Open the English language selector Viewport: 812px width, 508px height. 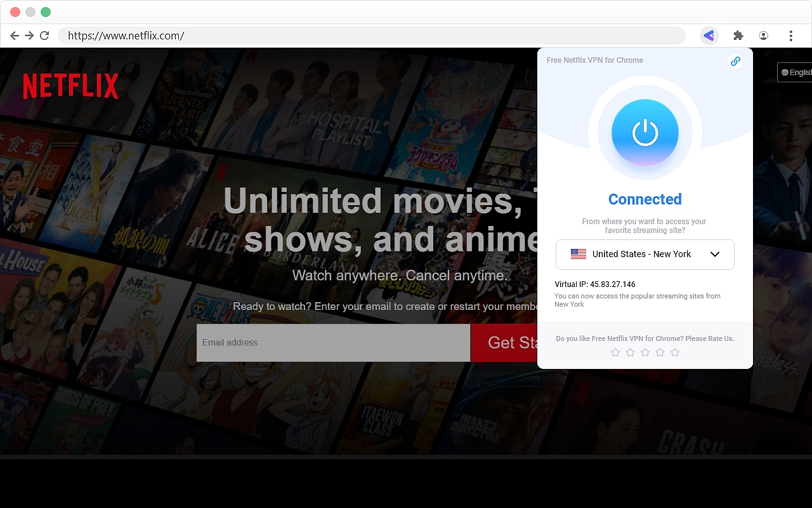pos(798,72)
